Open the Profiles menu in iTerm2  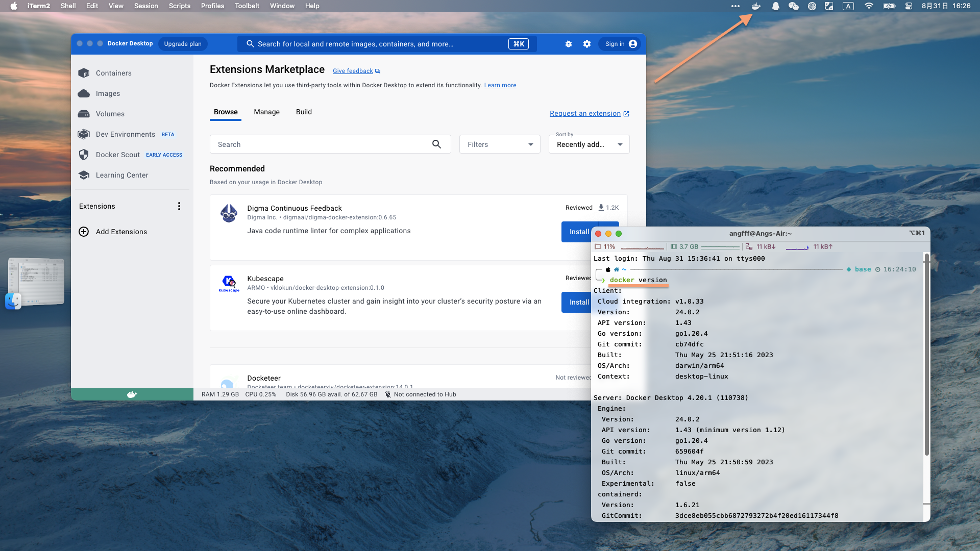click(212, 6)
